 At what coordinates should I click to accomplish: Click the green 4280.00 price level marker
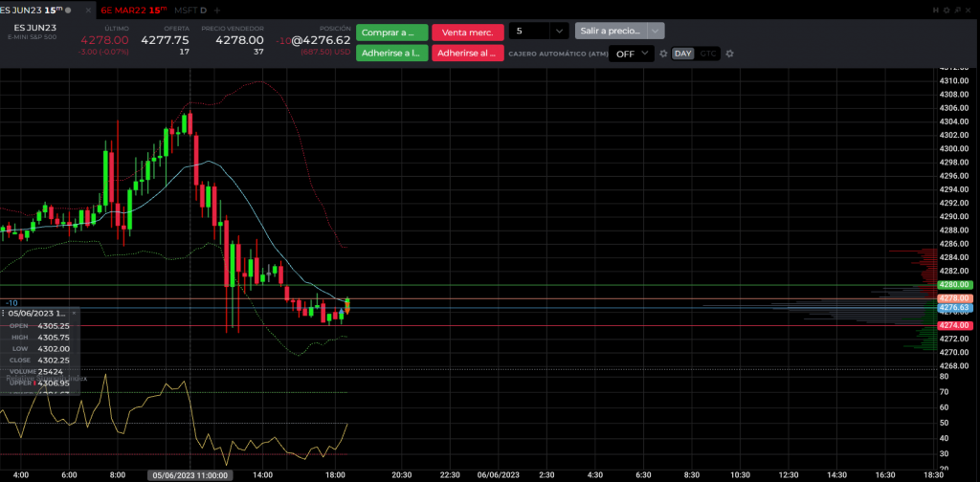point(955,285)
